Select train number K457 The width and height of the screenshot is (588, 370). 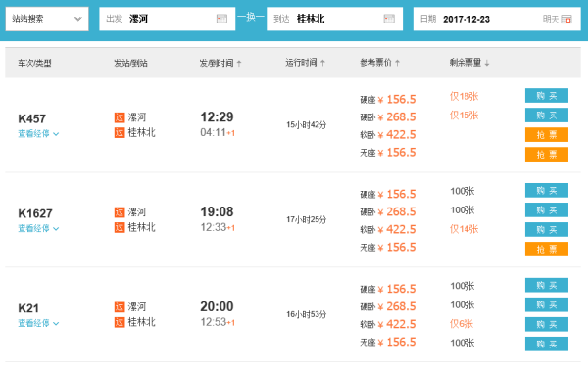[32, 119]
